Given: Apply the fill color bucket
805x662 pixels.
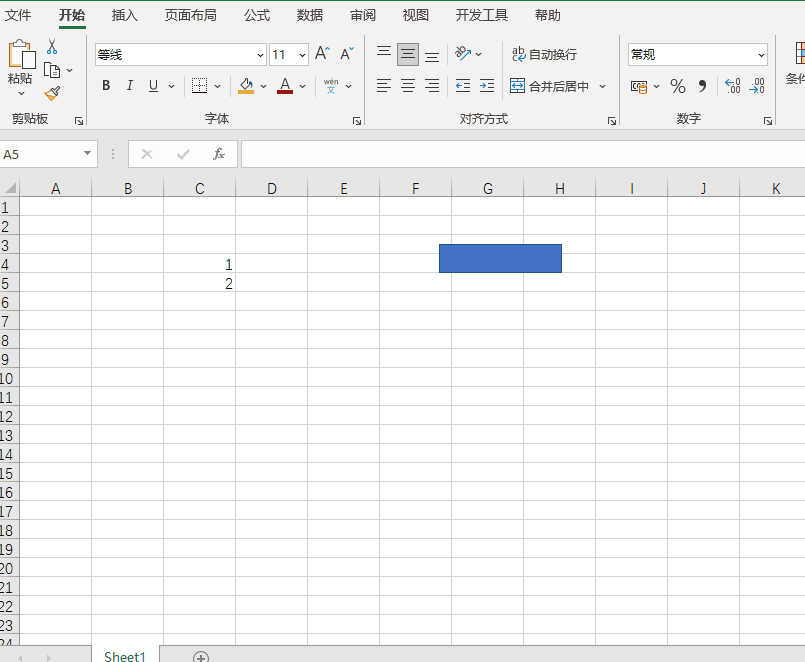Looking at the screenshot, I should pyautogui.click(x=246, y=86).
